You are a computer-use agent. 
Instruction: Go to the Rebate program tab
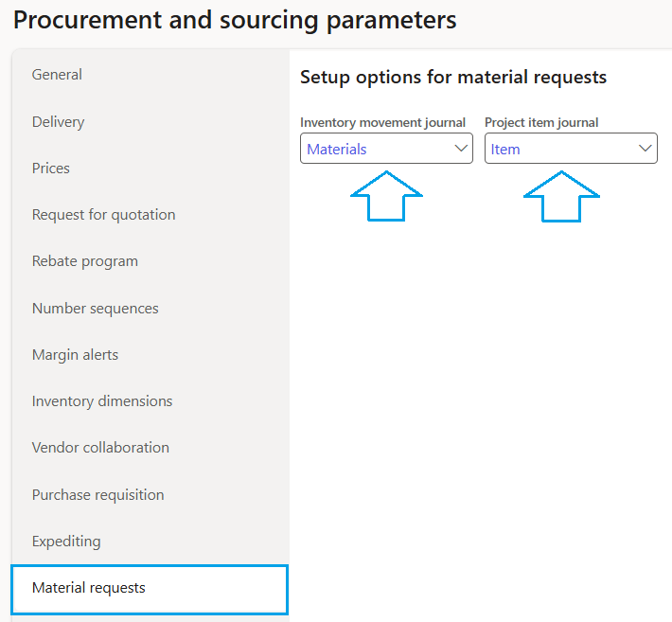coord(84,261)
